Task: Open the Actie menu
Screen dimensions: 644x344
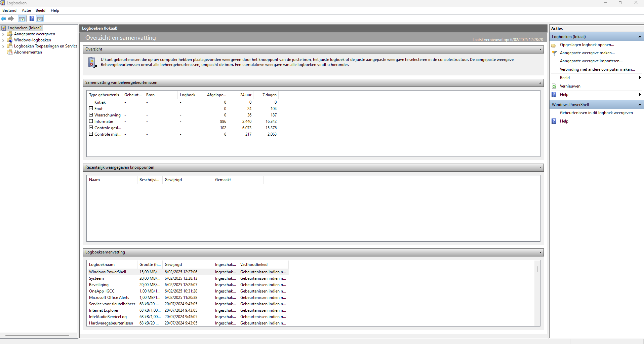Action: click(26, 10)
